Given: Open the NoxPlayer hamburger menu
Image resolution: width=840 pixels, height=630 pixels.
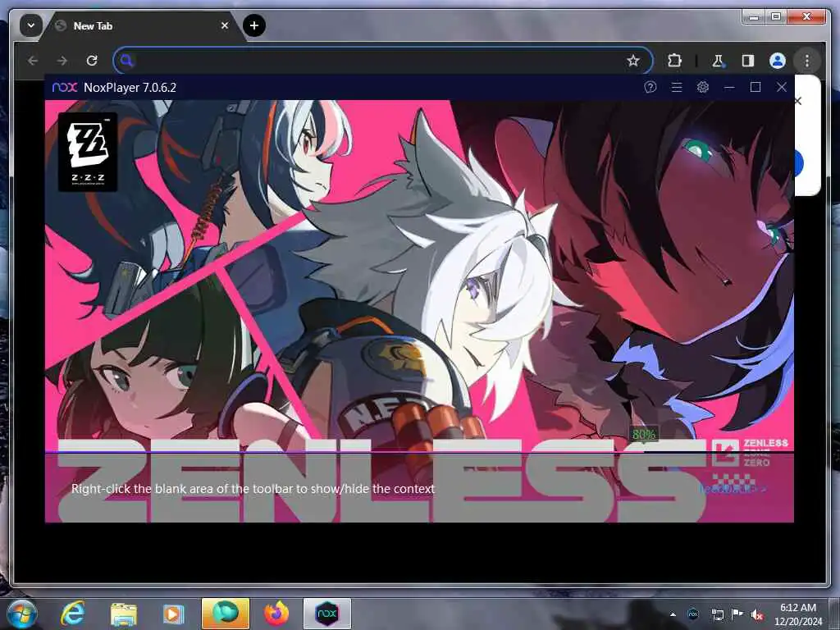Looking at the screenshot, I should (x=677, y=87).
